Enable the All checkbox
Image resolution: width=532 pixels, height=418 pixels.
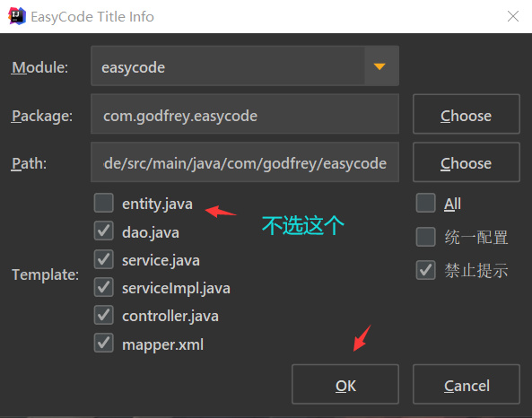426,203
